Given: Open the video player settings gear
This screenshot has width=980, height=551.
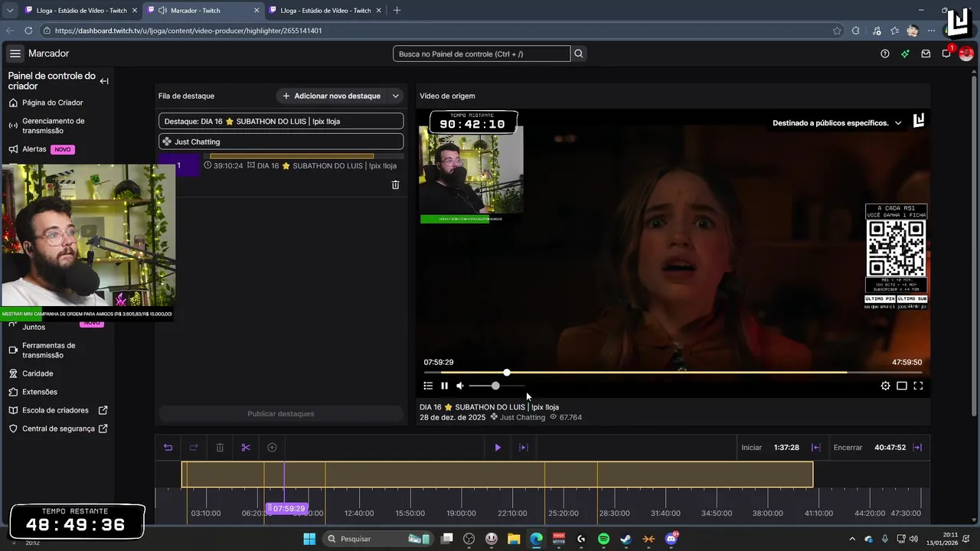Looking at the screenshot, I should (x=886, y=386).
